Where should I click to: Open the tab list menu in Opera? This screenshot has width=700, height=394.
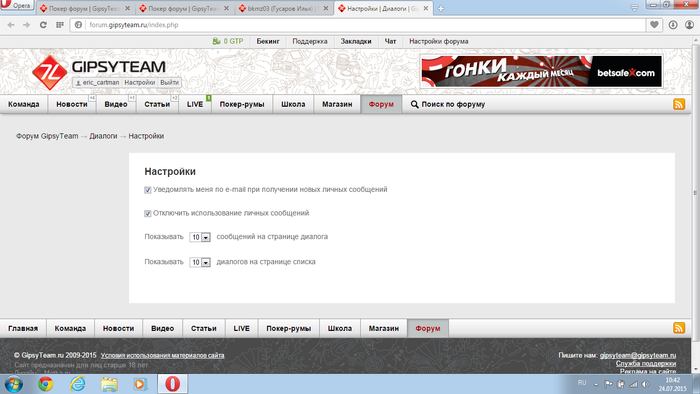(634, 8)
